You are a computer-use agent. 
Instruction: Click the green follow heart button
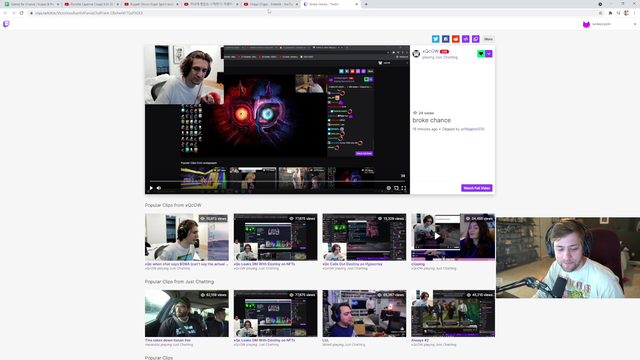pos(481,53)
